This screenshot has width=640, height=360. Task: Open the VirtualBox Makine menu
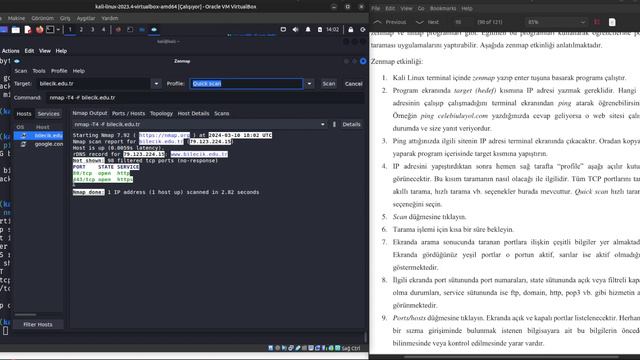pos(16,18)
